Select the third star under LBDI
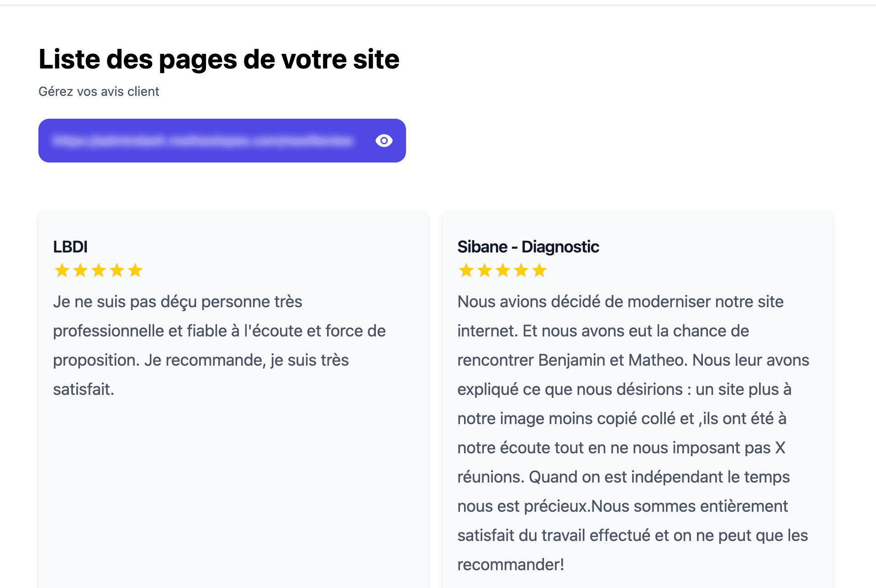Screen dimensions: 876x588 coord(99,270)
